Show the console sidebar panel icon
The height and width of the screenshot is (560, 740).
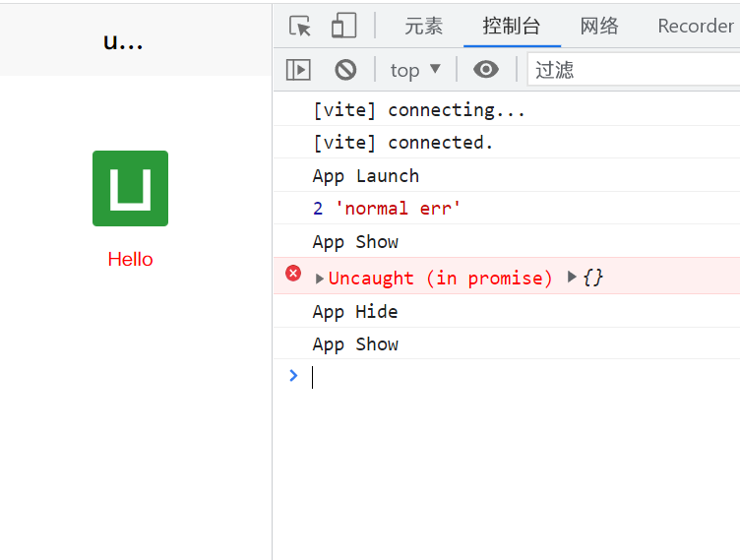click(298, 70)
